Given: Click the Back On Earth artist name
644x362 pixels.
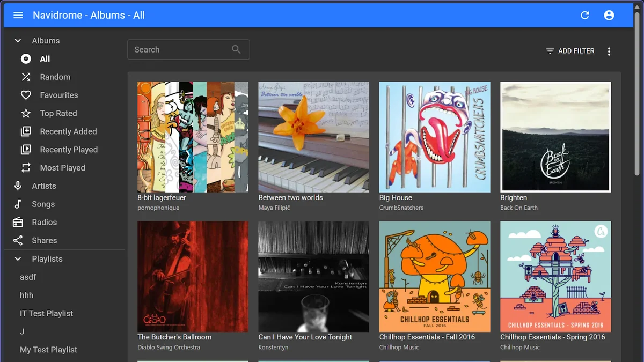Looking at the screenshot, I should point(519,208).
